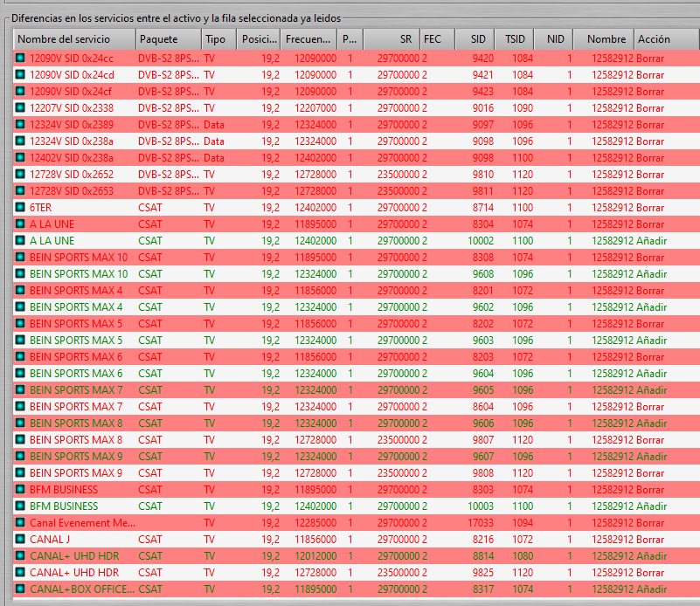This screenshot has width=700, height=606.
Task: Click SID cell 9808
Action: pos(483,472)
